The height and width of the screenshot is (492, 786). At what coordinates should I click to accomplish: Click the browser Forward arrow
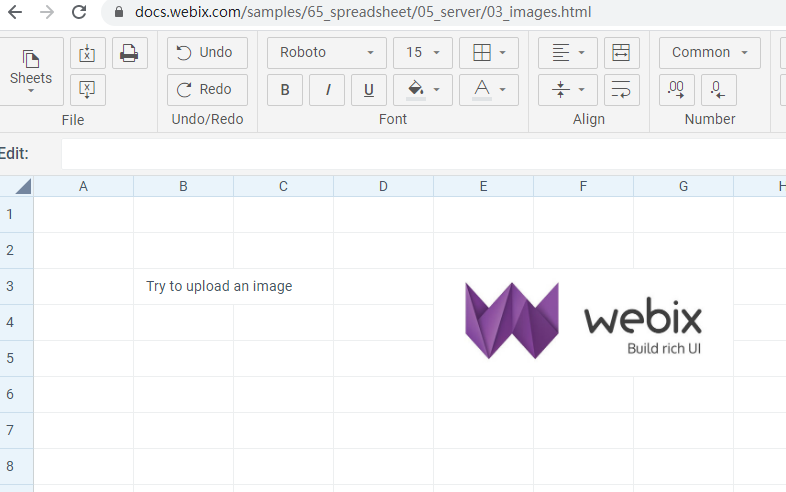(x=47, y=12)
